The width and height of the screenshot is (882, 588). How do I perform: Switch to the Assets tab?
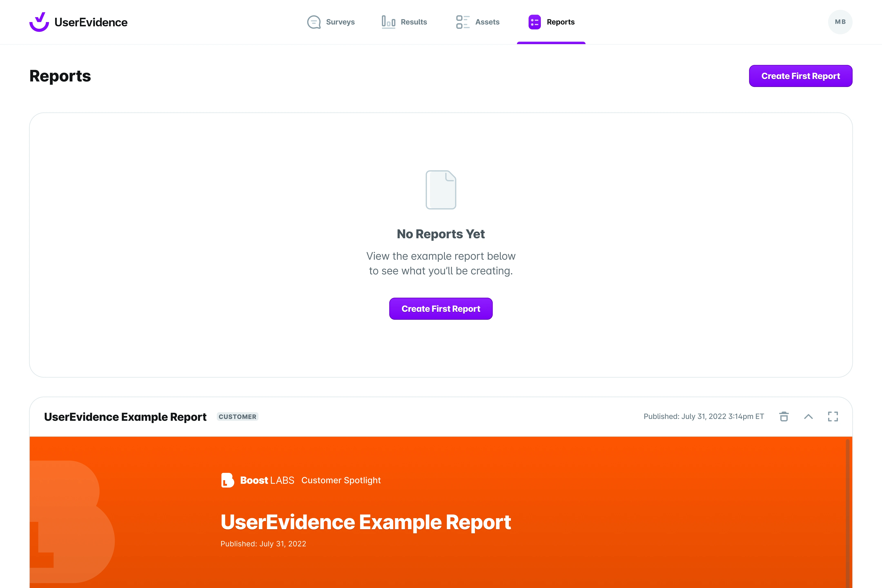tap(478, 22)
